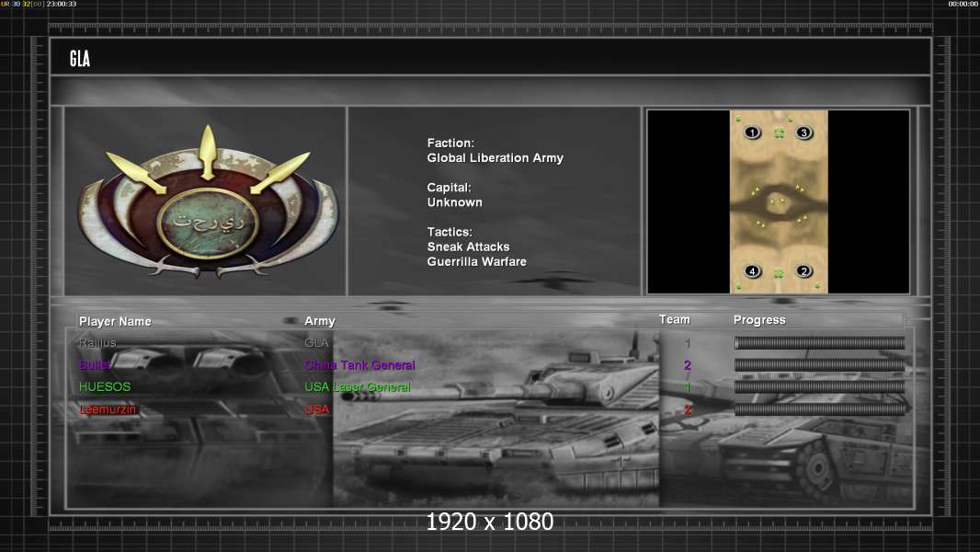The image size is (980, 552).
Task: Select the purple player name
Action: (x=95, y=365)
